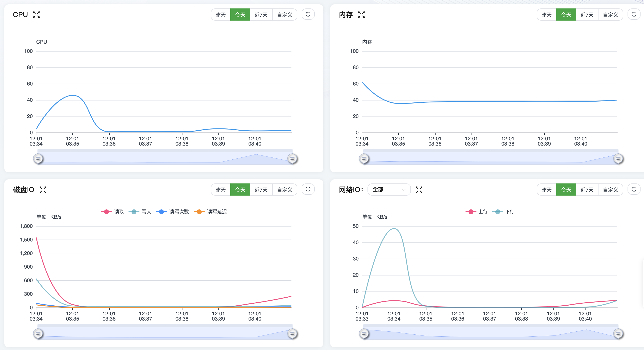Screen dimensions: 644x350
Task: Expand the 磁盘IO chart to fullscreen
Action: 43,190
